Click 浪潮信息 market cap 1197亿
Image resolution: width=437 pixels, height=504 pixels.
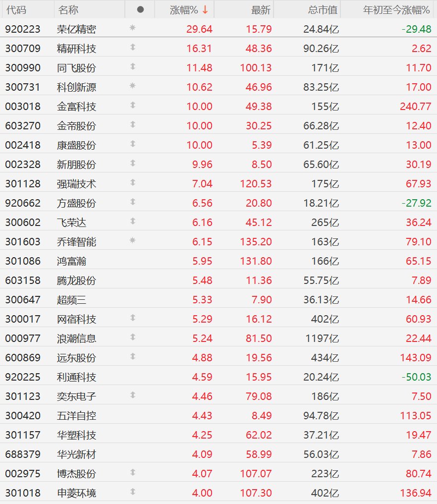[x=322, y=338]
